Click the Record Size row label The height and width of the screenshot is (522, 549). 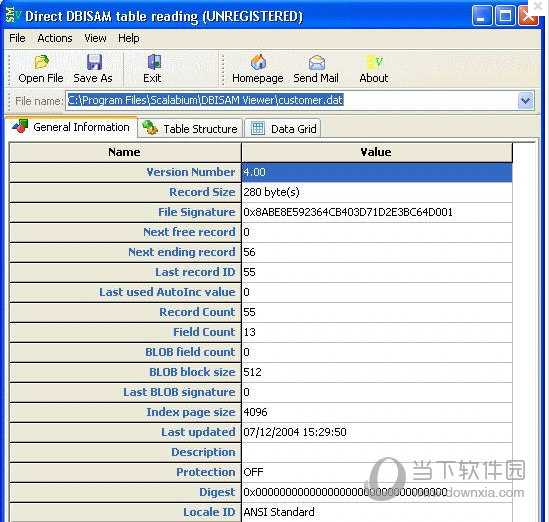[x=125, y=192]
